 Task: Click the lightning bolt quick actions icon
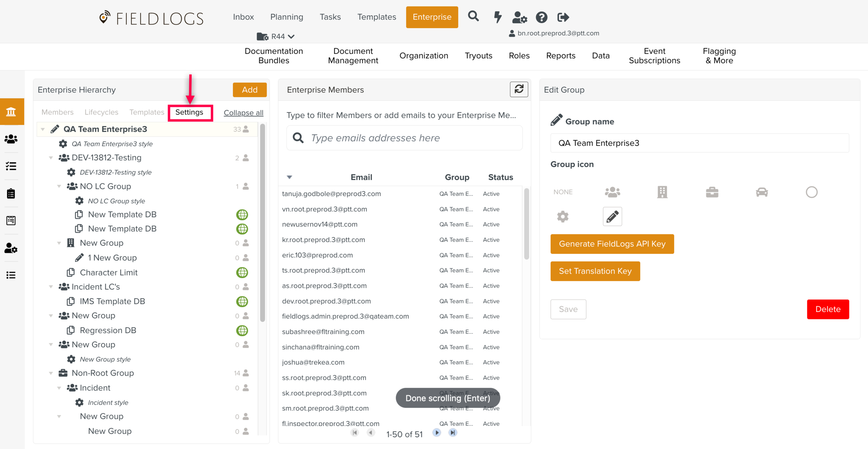498,17
